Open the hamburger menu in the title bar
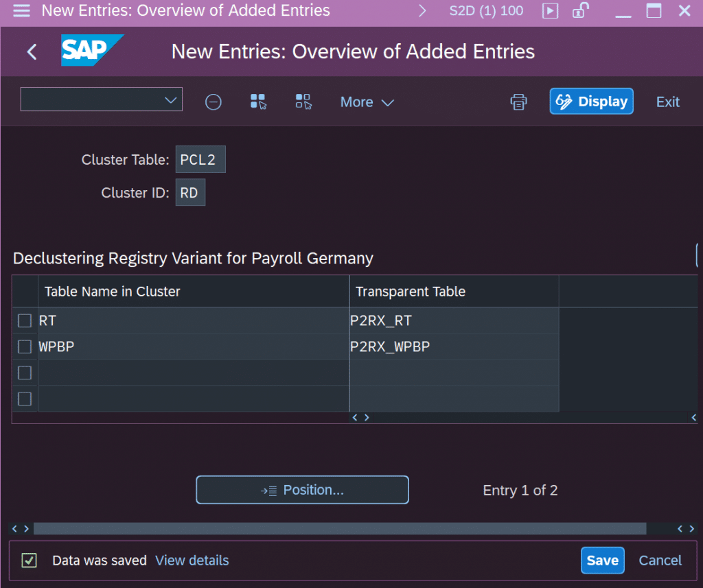Viewport: 703px width, 588px height. tap(21, 11)
